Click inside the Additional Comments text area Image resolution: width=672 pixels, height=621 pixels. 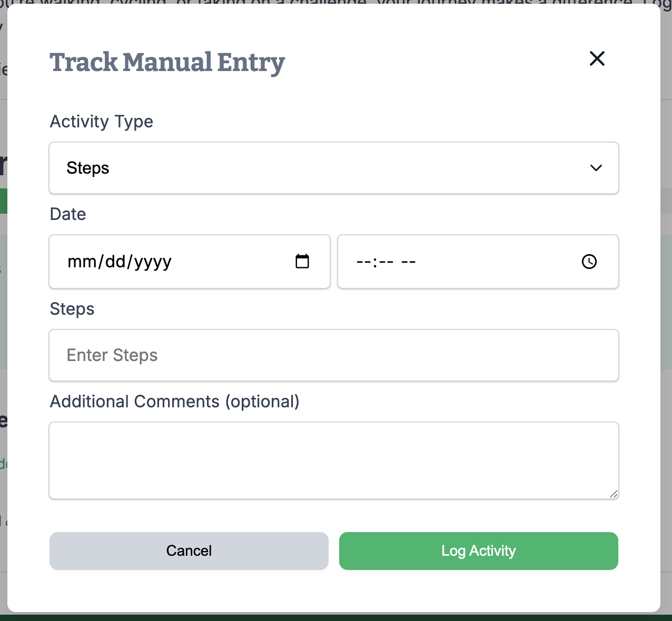333,460
